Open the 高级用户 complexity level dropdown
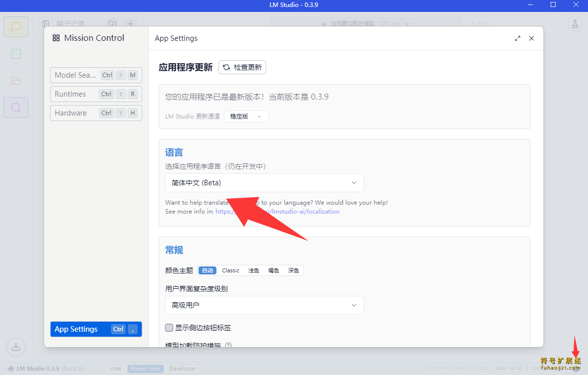 tap(264, 305)
